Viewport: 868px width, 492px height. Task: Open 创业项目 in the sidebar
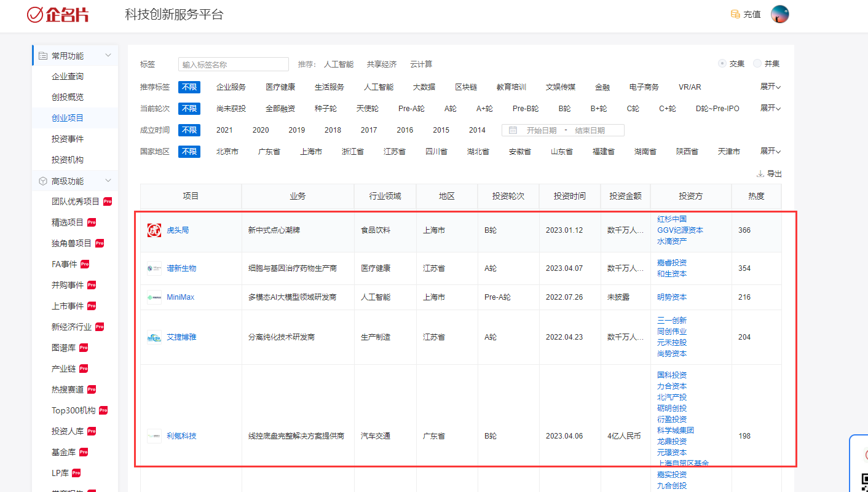click(68, 119)
